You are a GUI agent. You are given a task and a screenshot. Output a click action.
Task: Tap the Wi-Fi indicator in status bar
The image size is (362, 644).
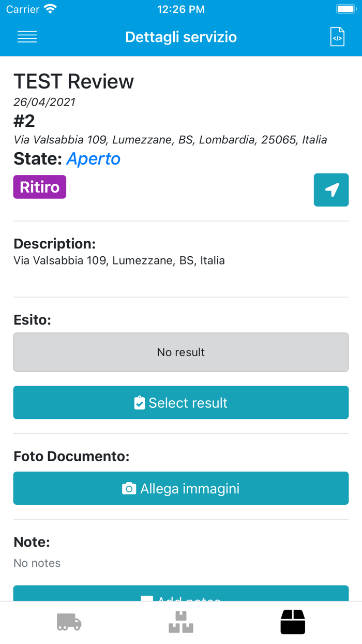[50, 8]
